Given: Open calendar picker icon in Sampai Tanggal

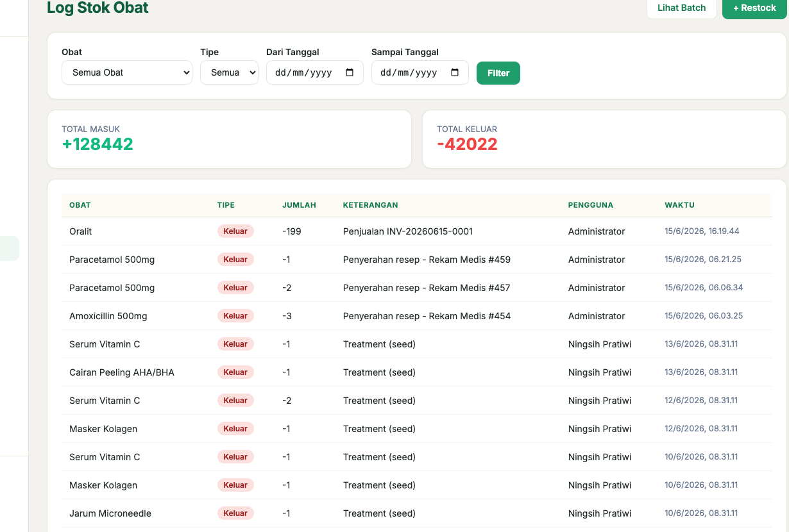Looking at the screenshot, I should [455, 72].
